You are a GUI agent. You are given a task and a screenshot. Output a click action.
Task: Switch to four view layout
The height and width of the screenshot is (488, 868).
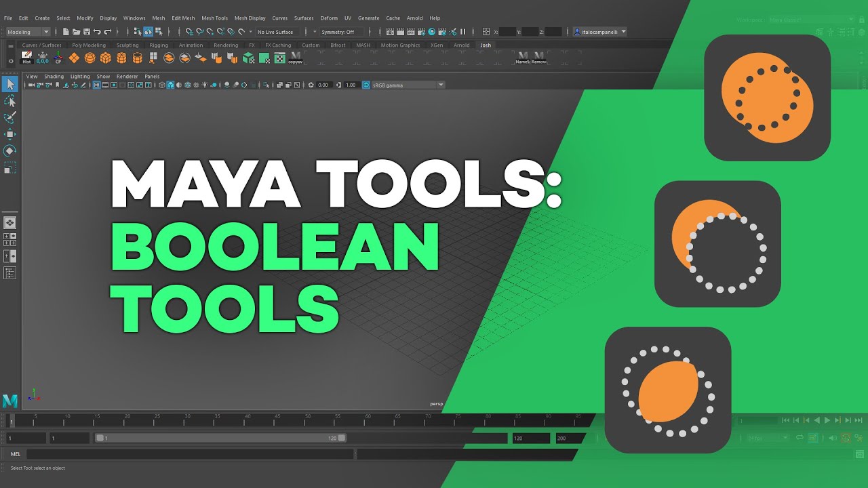(x=10, y=239)
